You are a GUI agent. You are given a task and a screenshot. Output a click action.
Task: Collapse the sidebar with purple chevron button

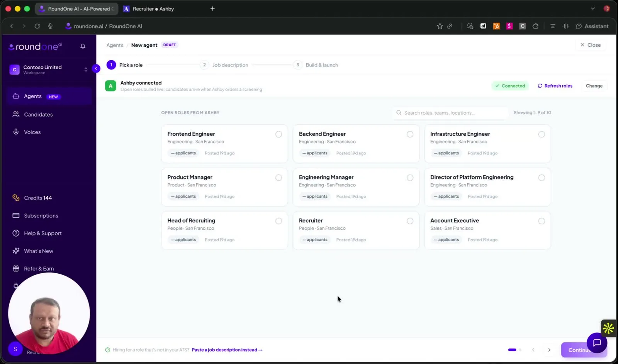(96, 69)
